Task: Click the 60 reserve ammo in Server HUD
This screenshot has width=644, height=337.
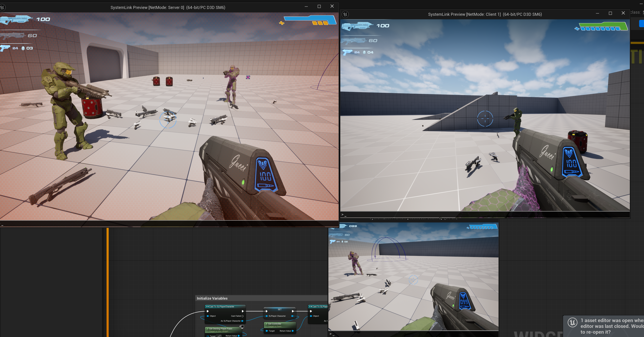Action: pos(32,35)
